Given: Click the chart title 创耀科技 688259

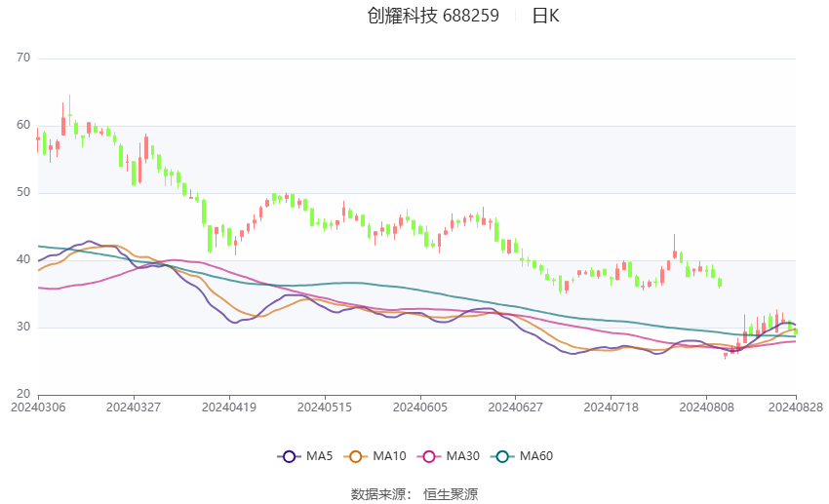Looking at the screenshot, I should click(433, 16).
